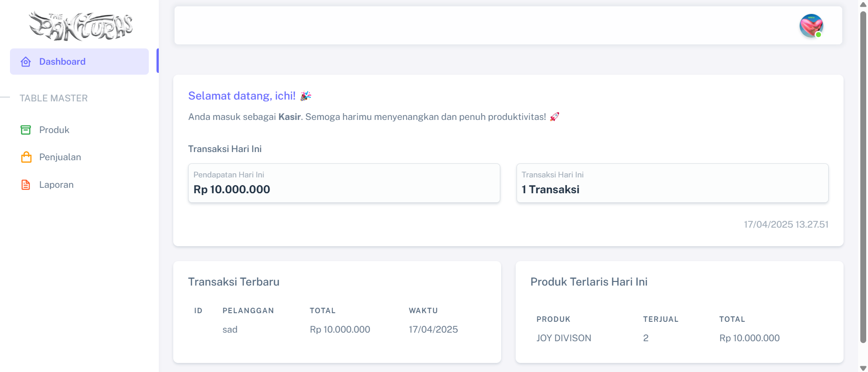Select the JOY DIVISON product row

pos(678,338)
